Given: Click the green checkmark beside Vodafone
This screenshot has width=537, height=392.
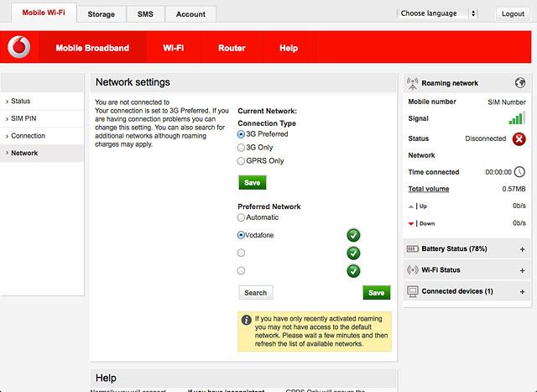Looking at the screenshot, I should point(353,235).
